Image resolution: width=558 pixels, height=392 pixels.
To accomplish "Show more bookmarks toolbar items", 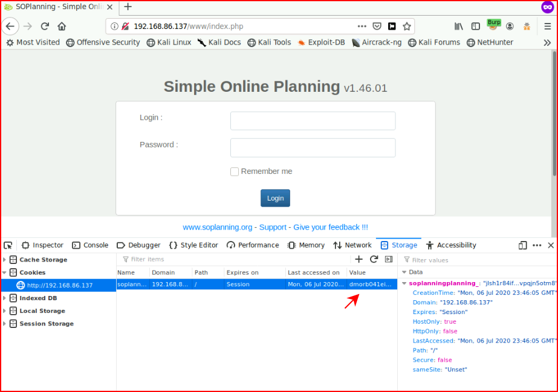I will point(547,43).
